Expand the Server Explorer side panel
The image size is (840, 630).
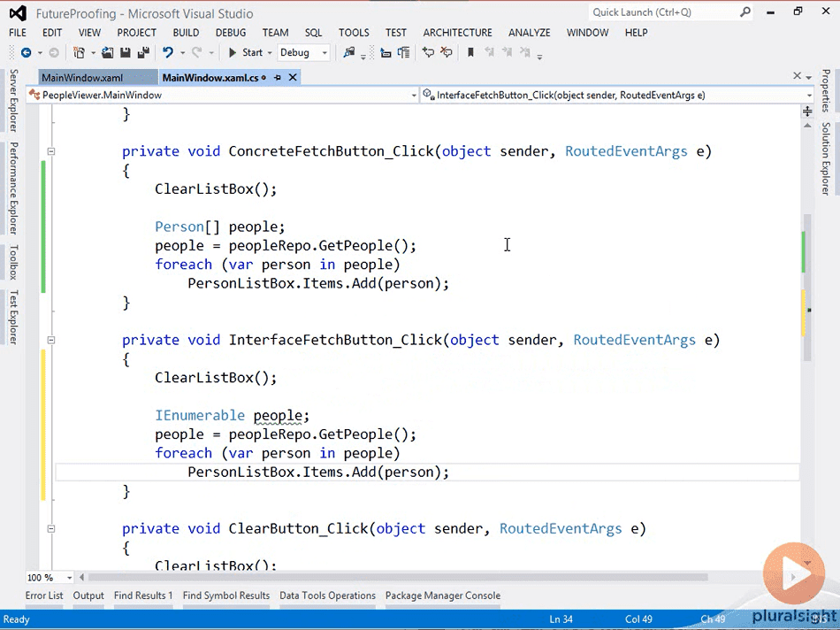click(13, 100)
